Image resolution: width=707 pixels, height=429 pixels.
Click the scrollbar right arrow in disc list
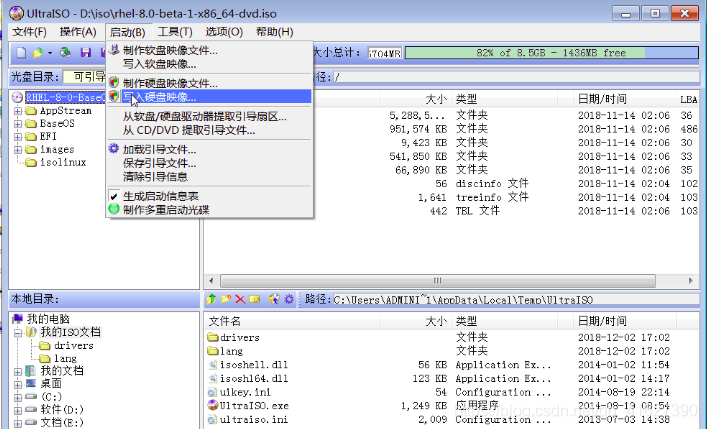pyautogui.click(x=691, y=281)
